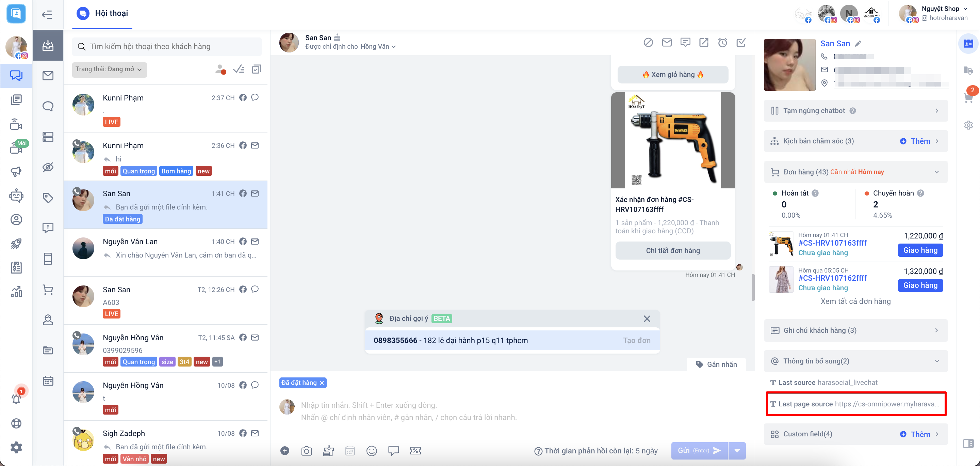The image size is (980, 466).
Task: Open the shopping cart icon with badge
Action: click(968, 97)
